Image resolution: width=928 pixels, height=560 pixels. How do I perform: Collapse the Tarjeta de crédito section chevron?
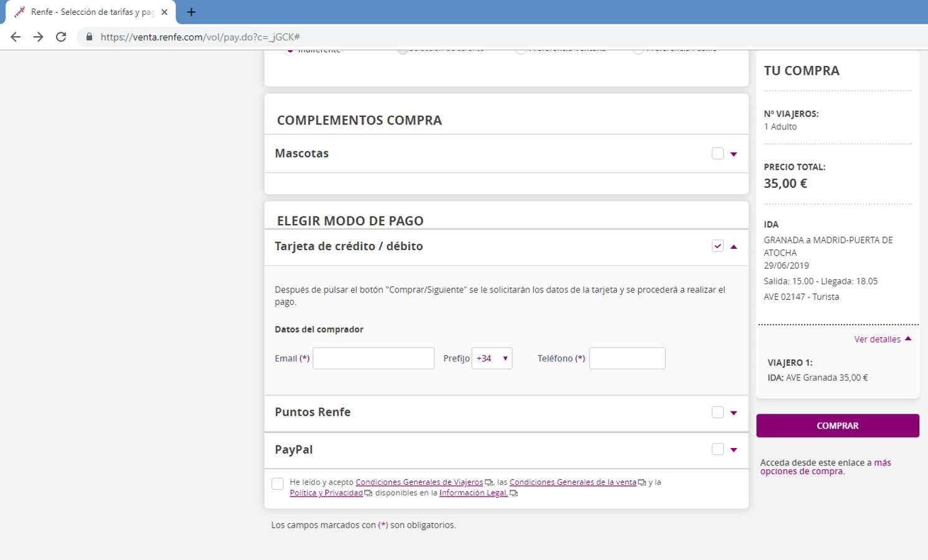734,246
